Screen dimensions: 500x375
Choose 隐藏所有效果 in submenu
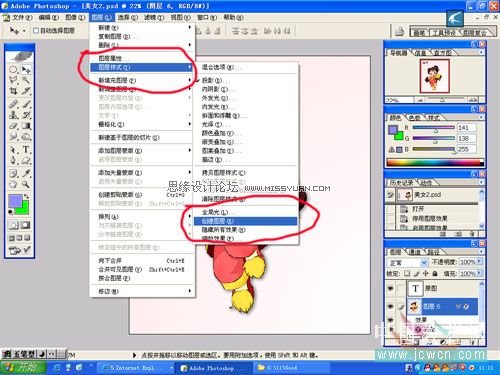pyautogui.click(x=245, y=230)
